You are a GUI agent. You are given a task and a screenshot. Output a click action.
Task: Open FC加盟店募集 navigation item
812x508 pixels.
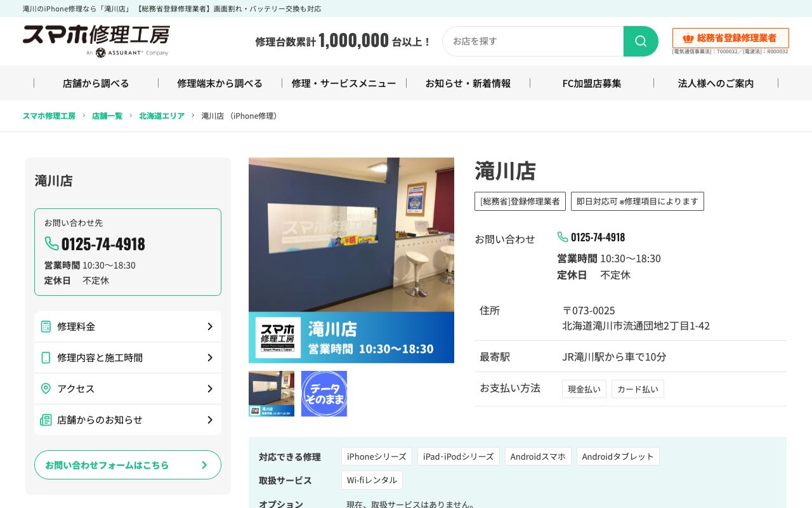pos(592,83)
